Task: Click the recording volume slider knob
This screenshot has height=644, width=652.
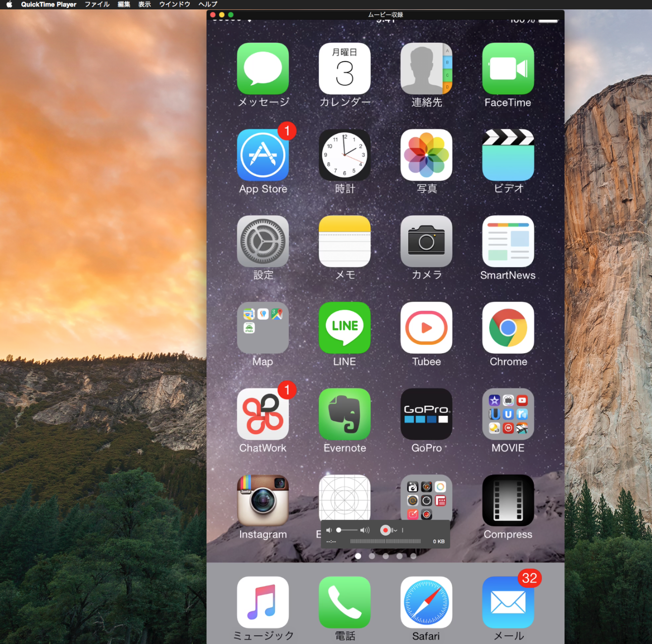Action: 339,530
